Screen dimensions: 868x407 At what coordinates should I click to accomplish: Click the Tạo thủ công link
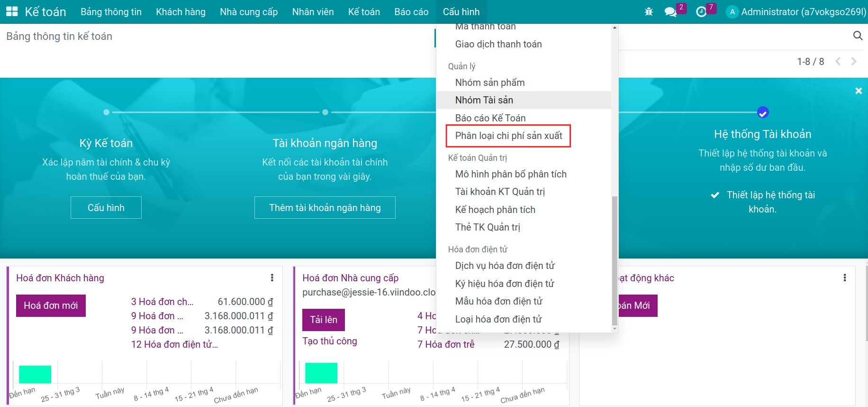(330, 341)
